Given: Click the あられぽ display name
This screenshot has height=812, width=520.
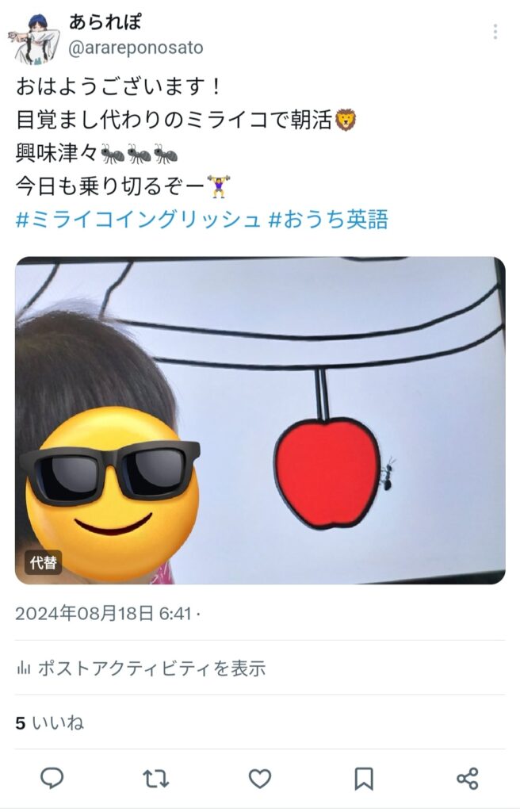Looking at the screenshot, I should pyautogui.click(x=105, y=22).
